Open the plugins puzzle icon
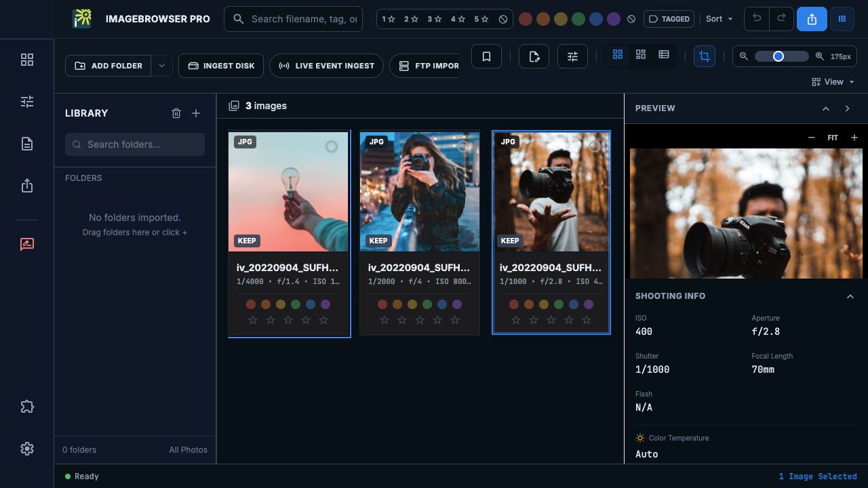868x488 pixels. pos(27,407)
